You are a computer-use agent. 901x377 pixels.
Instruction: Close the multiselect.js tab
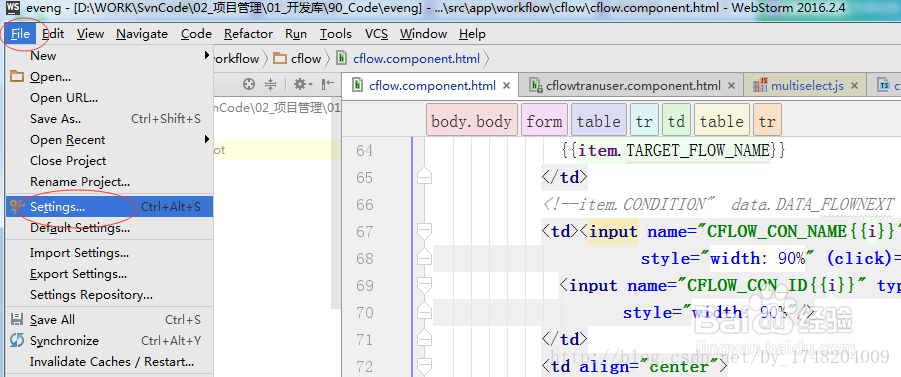tap(854, 86)
